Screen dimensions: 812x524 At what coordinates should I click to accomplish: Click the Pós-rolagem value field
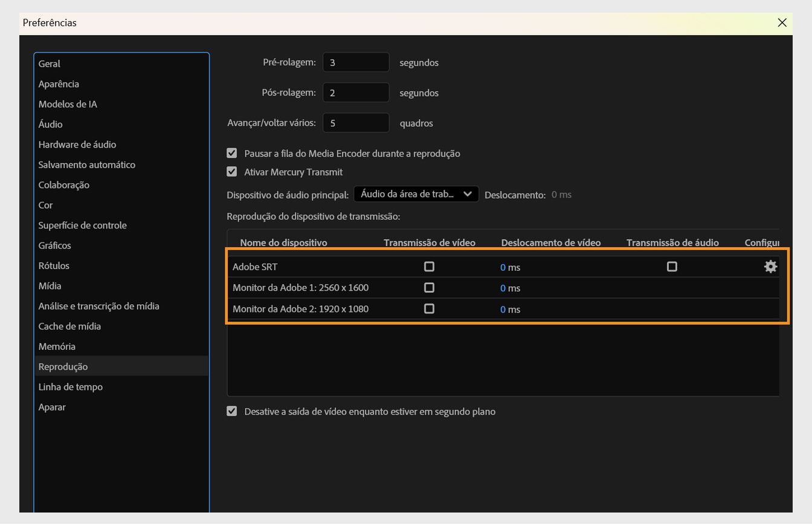[356, 92]
